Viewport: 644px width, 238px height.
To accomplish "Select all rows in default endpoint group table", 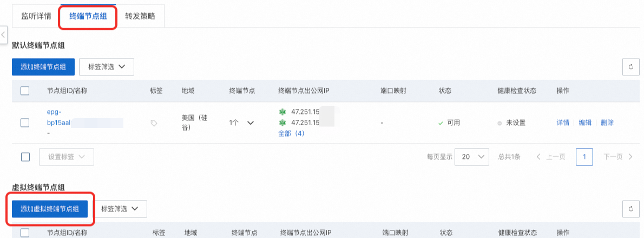I will tap(25, 91).
